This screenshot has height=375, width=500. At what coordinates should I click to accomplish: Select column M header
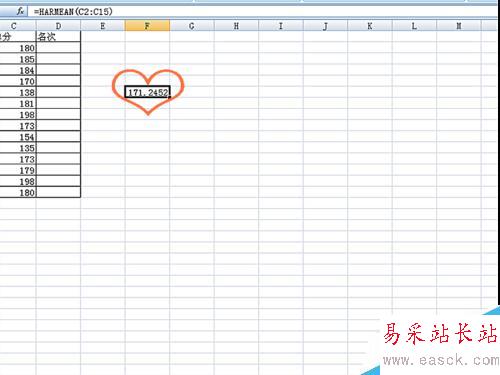(459, 26)
